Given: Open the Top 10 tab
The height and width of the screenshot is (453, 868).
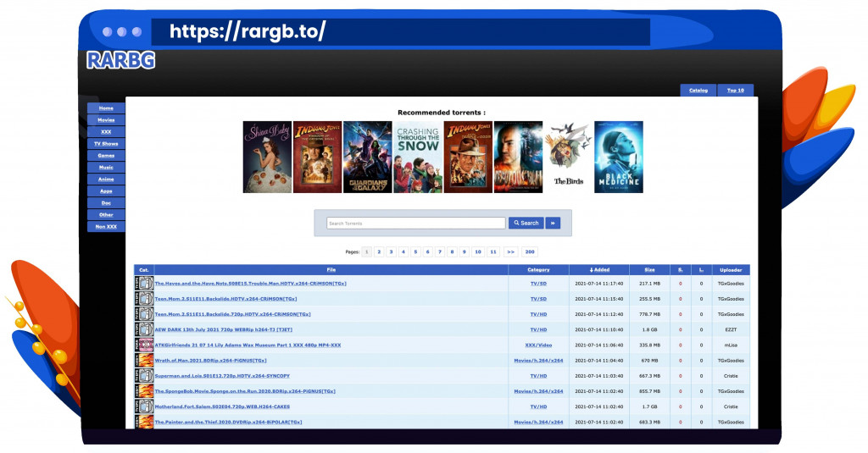Looking at the screenshot, I should (735, 90).
